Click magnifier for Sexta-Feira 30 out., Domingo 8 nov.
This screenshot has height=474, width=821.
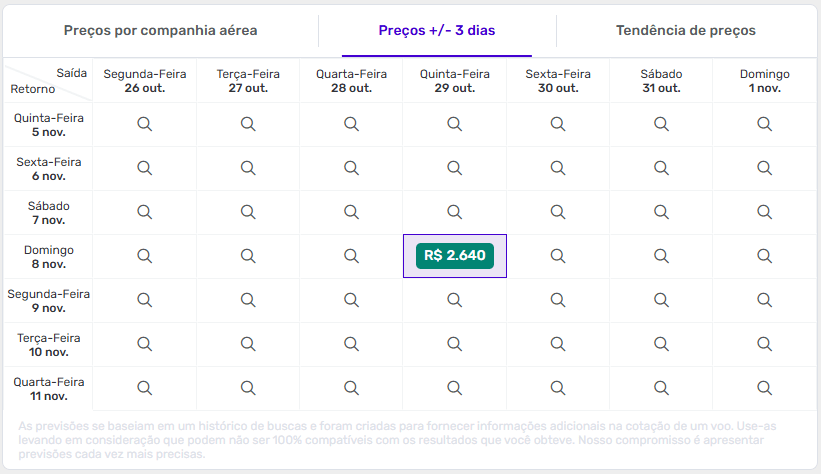tap(558, 256)
